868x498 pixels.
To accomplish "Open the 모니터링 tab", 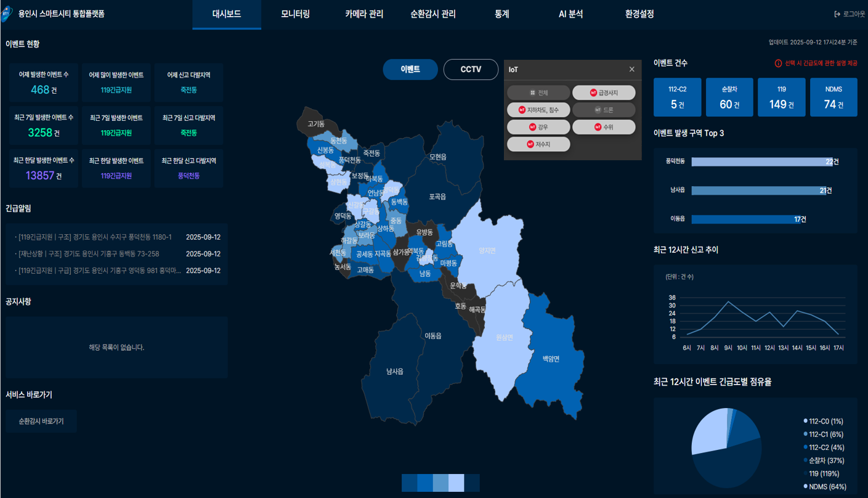I will [295, 14].
